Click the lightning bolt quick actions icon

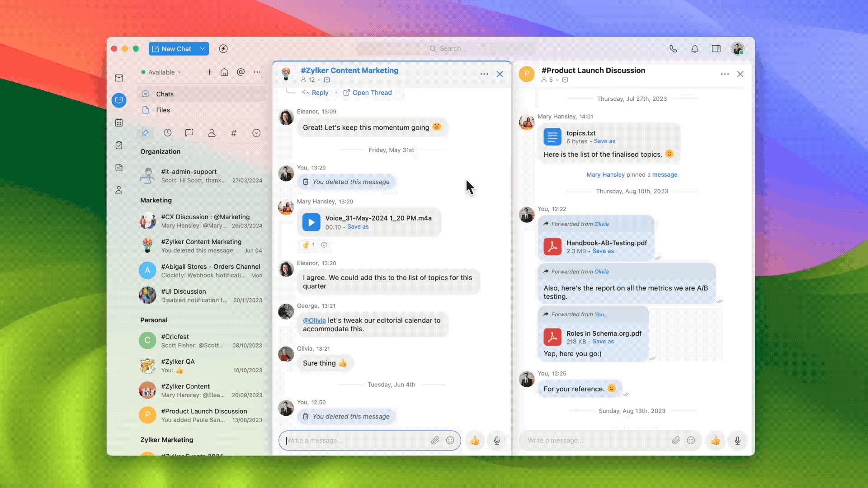(x=223, y=49)
